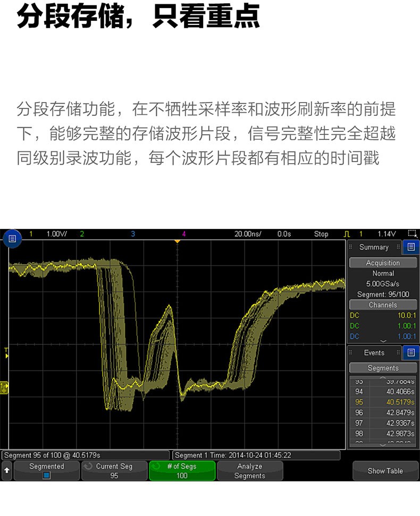Screen dimensions: 420x516
Task: Open the main menu icon at top-left
Action: point(12,239)
